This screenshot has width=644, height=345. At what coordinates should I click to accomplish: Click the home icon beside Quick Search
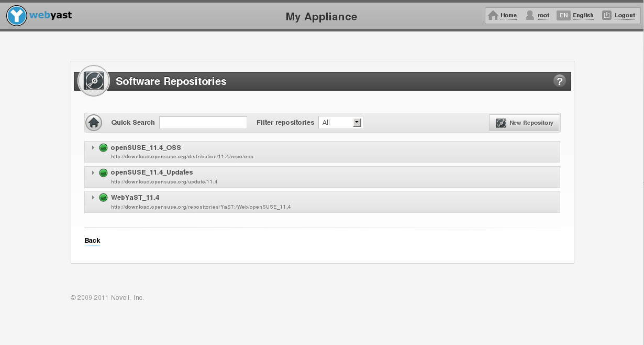click(94, 122)
